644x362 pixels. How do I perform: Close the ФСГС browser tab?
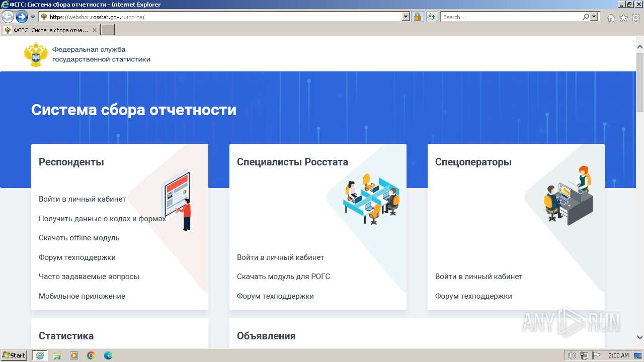point(95,30)
